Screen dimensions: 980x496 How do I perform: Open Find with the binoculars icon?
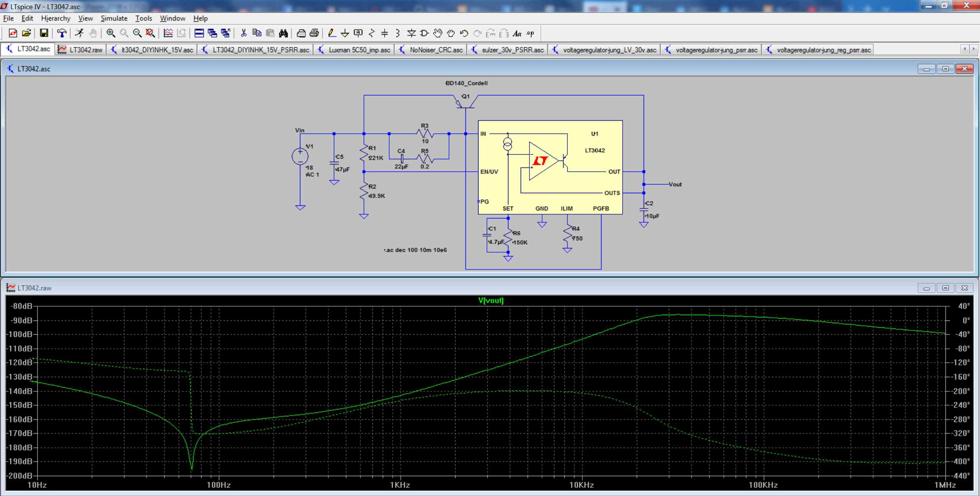point(284,33)
